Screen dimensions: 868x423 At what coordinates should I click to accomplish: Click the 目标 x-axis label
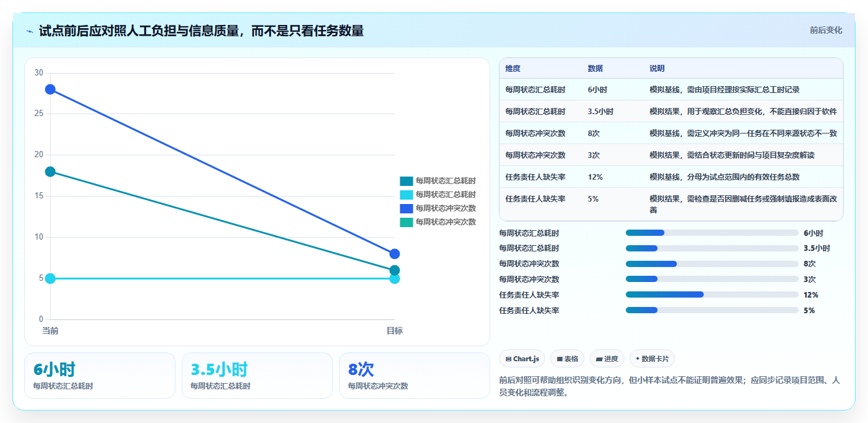click(x=395, y=331)
